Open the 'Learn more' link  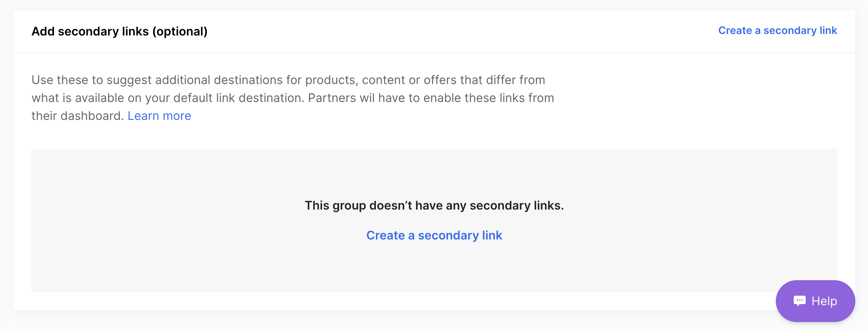pos(159,116)
